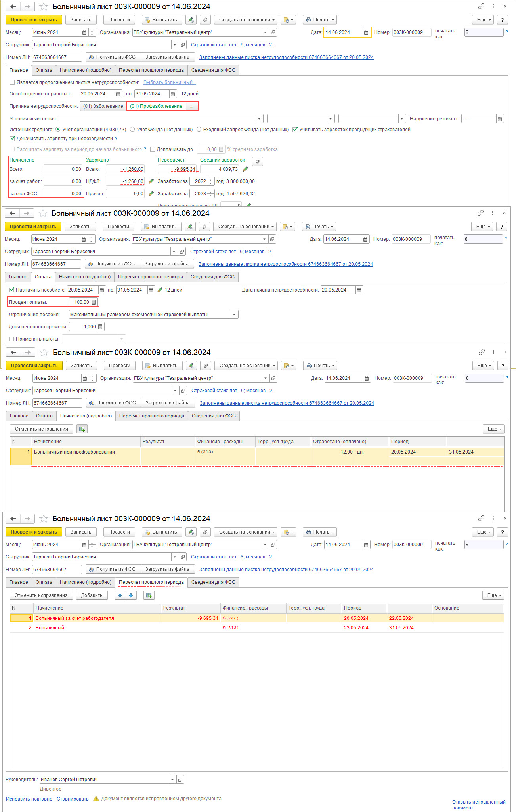
Task: Select the Учет Фонда (нет данных) radio button
Action: tap(132, 130)
